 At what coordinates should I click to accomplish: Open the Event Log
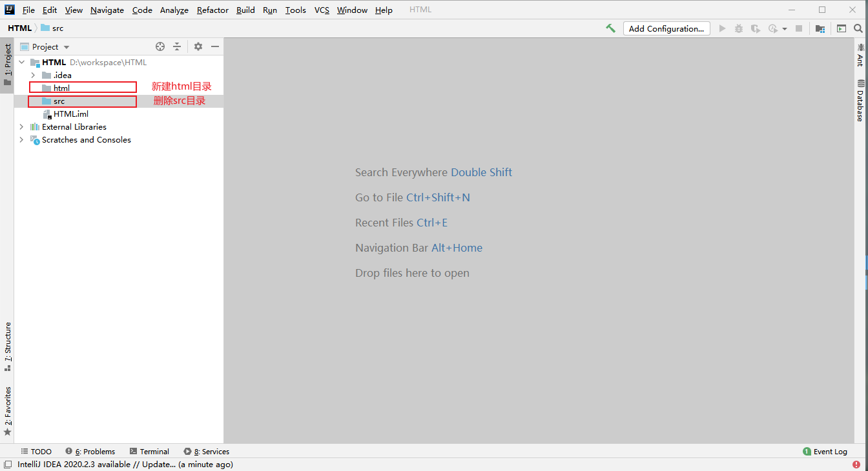coord(825,452)
